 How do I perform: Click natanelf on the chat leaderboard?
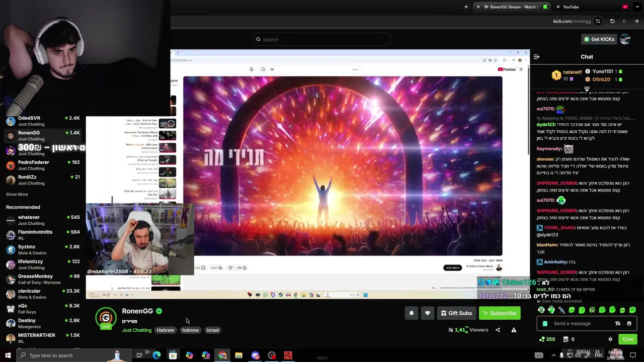pyautogui.click(x=572, y=72)
